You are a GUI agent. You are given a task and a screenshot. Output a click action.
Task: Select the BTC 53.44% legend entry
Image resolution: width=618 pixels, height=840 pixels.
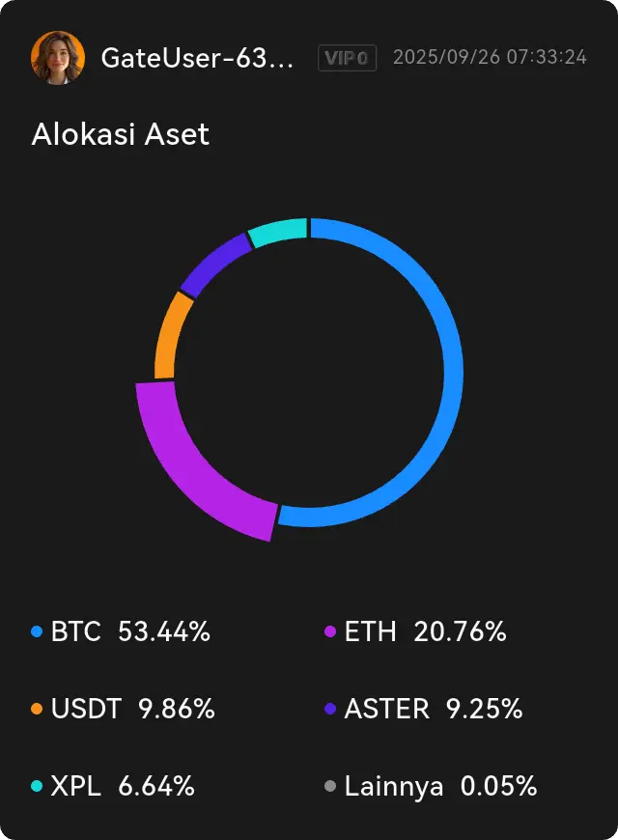(x=130, y=632)
